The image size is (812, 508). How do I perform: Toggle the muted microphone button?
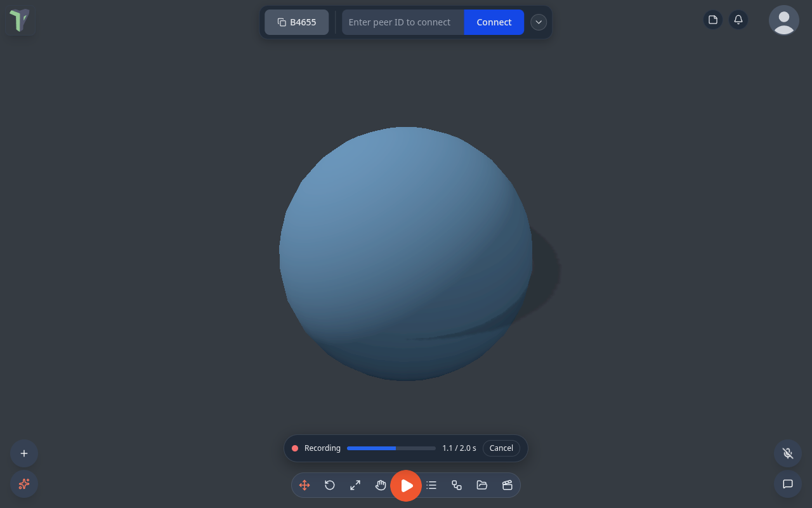coord(788,453)
